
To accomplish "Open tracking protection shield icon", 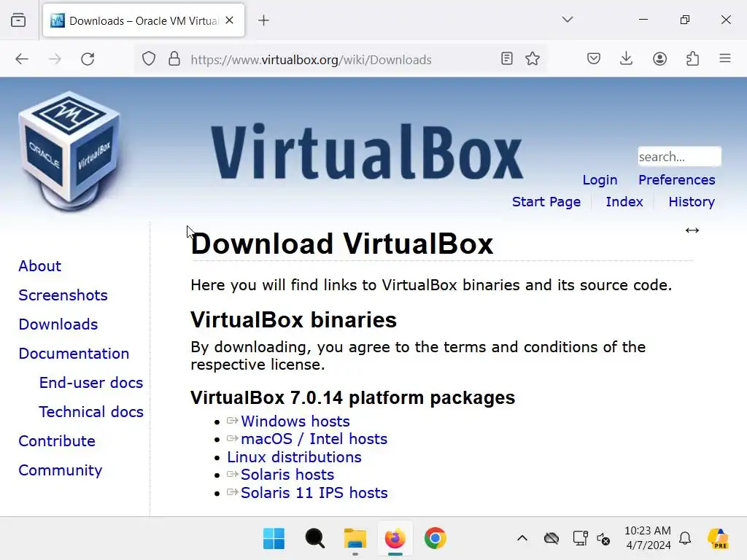I will (x=149, y=59).
